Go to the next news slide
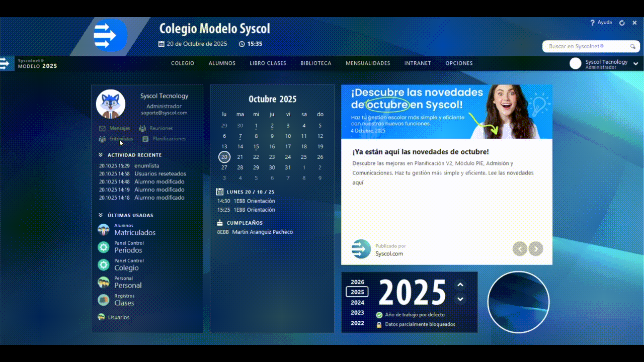644x362 pixels. (x=536, y=248)
